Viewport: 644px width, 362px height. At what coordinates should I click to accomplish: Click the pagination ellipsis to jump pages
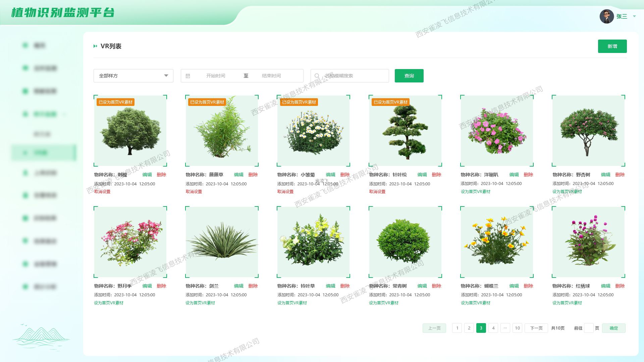(505, 328)
